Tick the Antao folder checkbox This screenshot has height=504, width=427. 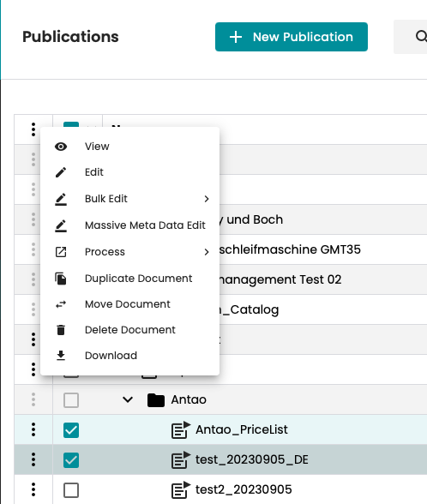pos(71,400)
